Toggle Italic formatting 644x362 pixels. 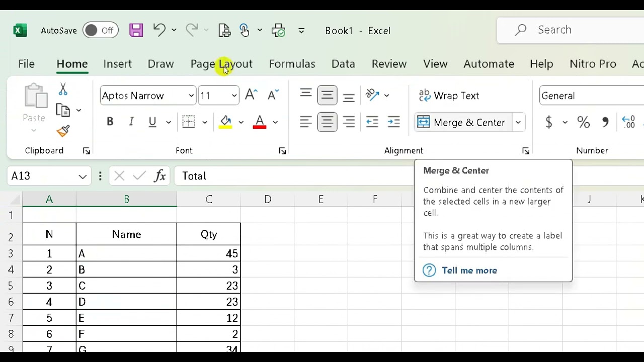click(x=131, y=122)
